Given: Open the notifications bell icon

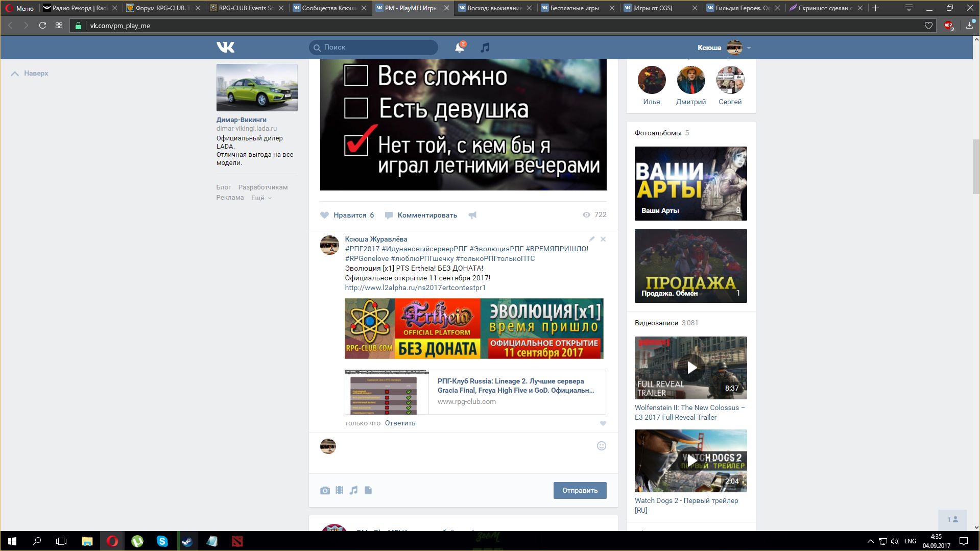Looking at the screenshot, I should click(460, 47).
